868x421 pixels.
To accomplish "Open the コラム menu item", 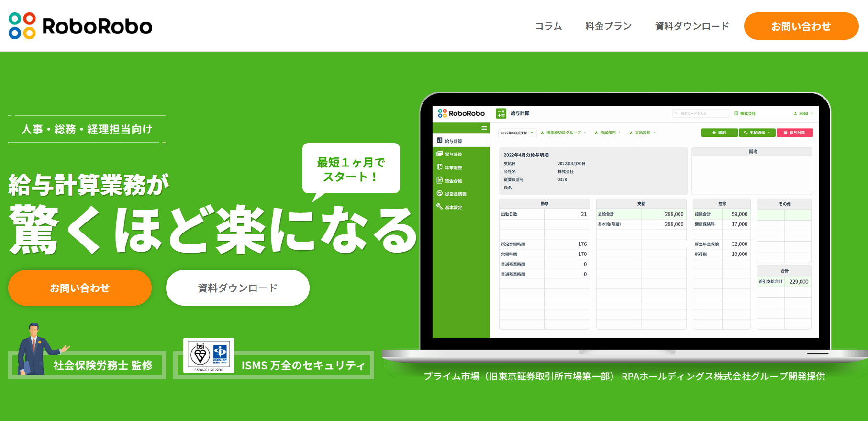I will coord(548,26).
